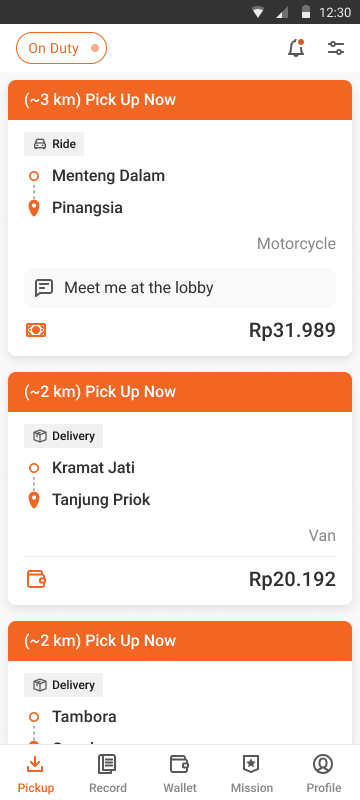Tap wallet payment icon on Rp20.192 order
The width and height of the screenshot is (360, 800).
36,579
